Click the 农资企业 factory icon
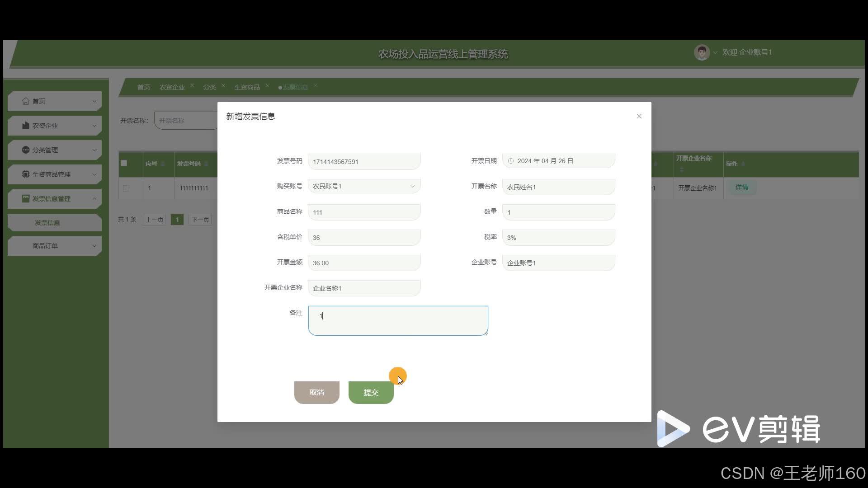This screenshot has width=868, height=488. [26, 125]
